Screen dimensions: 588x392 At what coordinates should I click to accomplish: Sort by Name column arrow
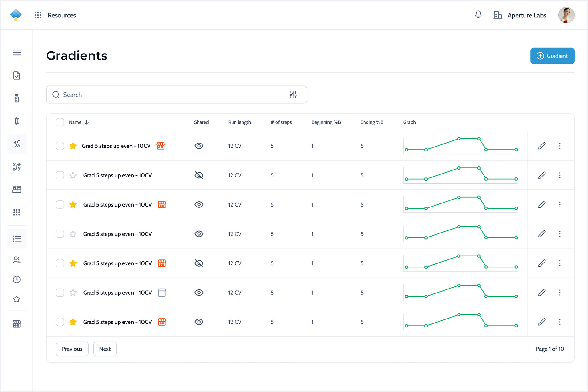click(87, 122)
